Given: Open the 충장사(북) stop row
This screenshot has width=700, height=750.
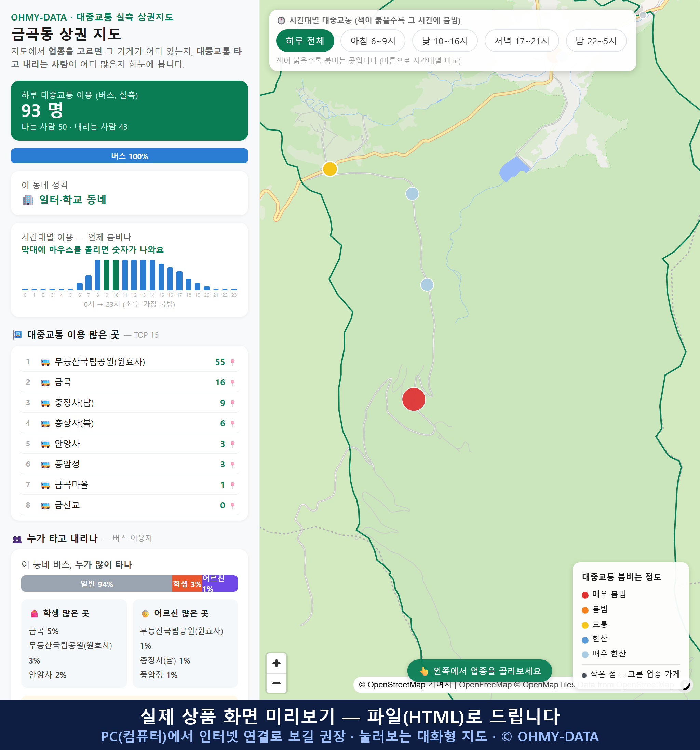Looking at the screenshot, I should pyautogui.click(x=130, y=423).
